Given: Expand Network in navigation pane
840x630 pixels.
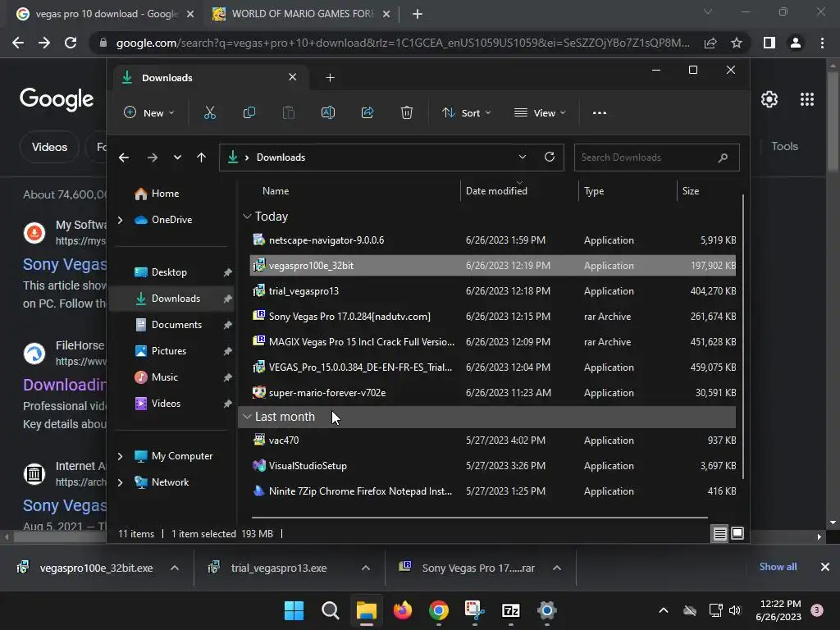Looking at the screenshot, I should coord(120,482).
